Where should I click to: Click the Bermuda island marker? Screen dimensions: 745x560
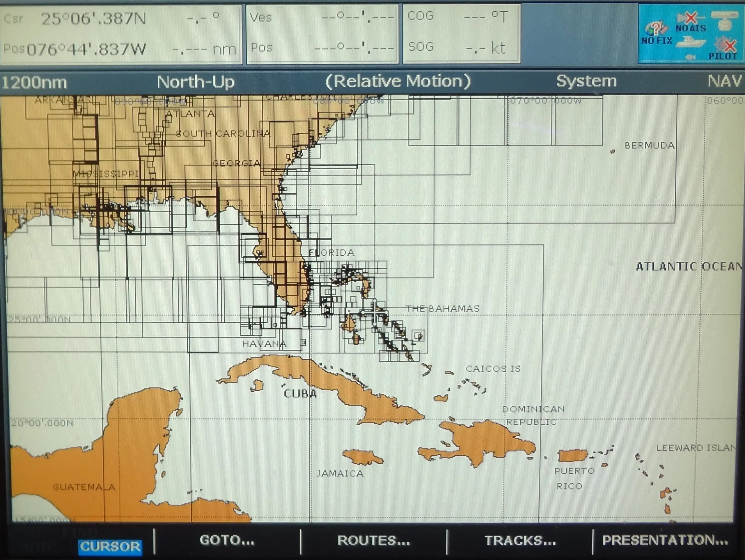613,152
